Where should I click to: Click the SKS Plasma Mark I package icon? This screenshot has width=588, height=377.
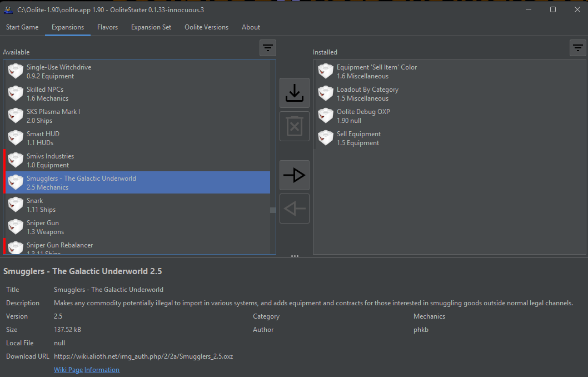point(16,116)
